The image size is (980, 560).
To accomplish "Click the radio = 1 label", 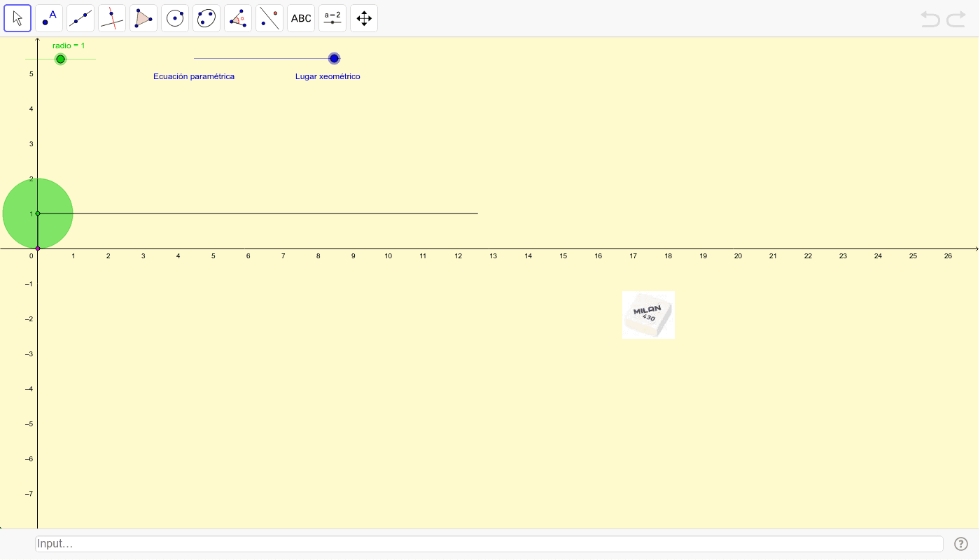I will pos(69,45).
